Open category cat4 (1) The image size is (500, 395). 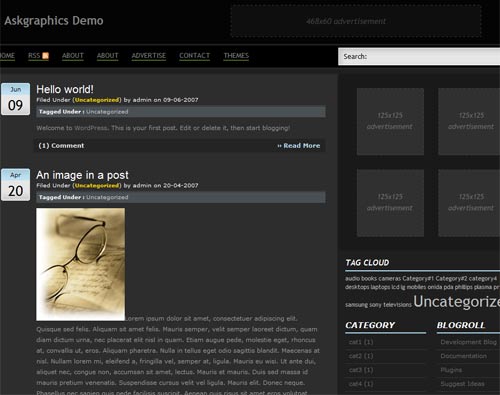(x=361, y=384)
